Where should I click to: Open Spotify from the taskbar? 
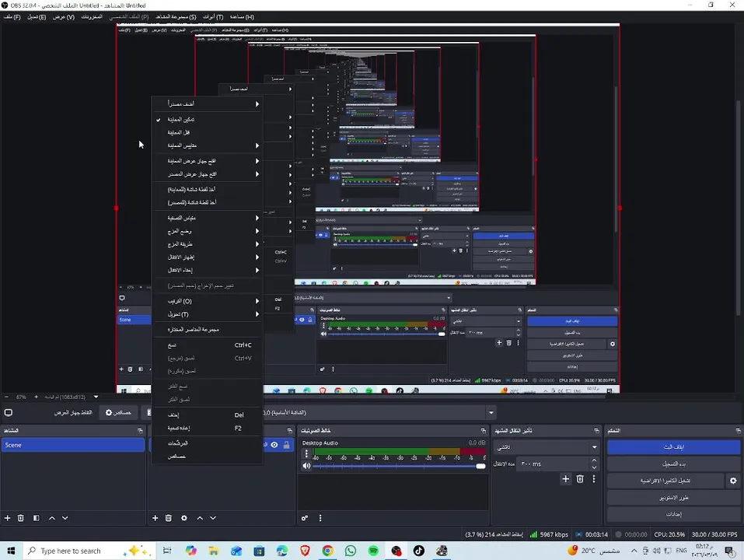pos(373,551)
